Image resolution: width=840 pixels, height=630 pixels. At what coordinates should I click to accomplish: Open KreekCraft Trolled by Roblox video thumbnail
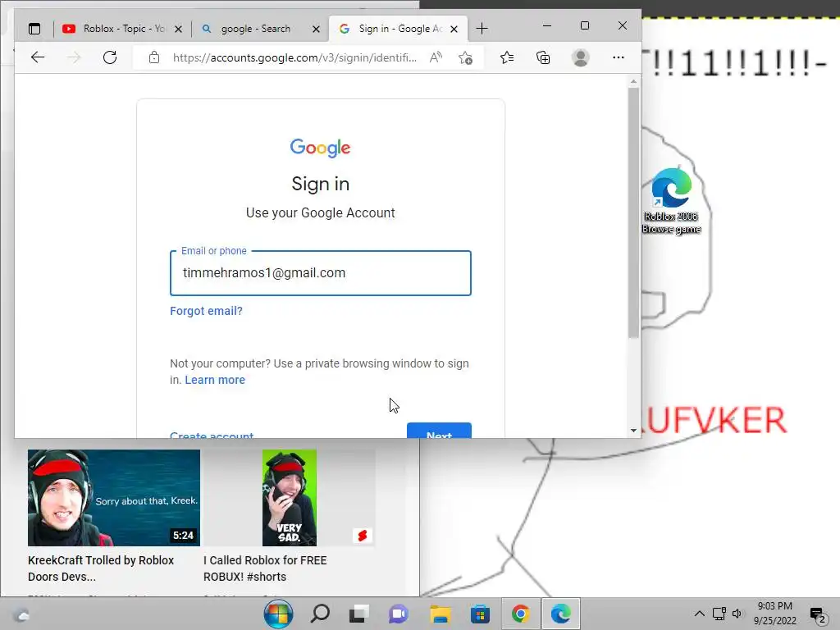[x=113, y=498]
